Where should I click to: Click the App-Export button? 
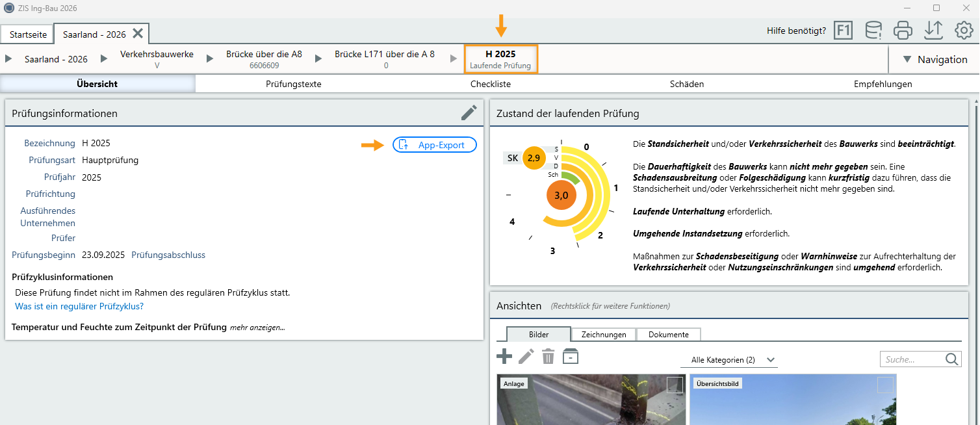point(435,145)
